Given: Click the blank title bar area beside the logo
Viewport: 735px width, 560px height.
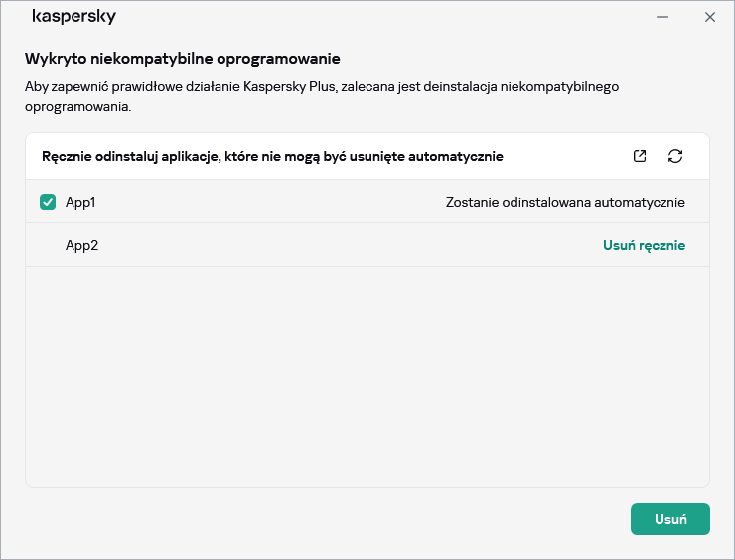Looking at the screenshot, I should click(377, 17).
